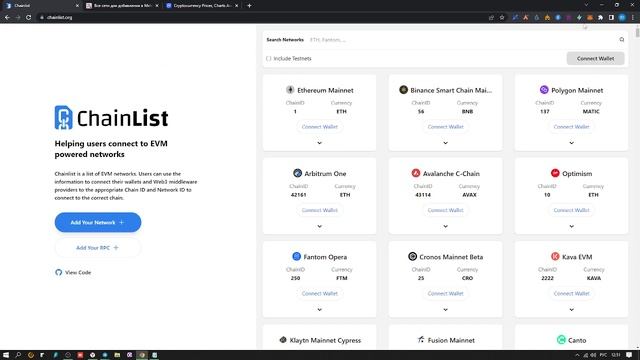640x360 pixels.
Task: Click the Canto logo icon
Action: tap(561, 340)
